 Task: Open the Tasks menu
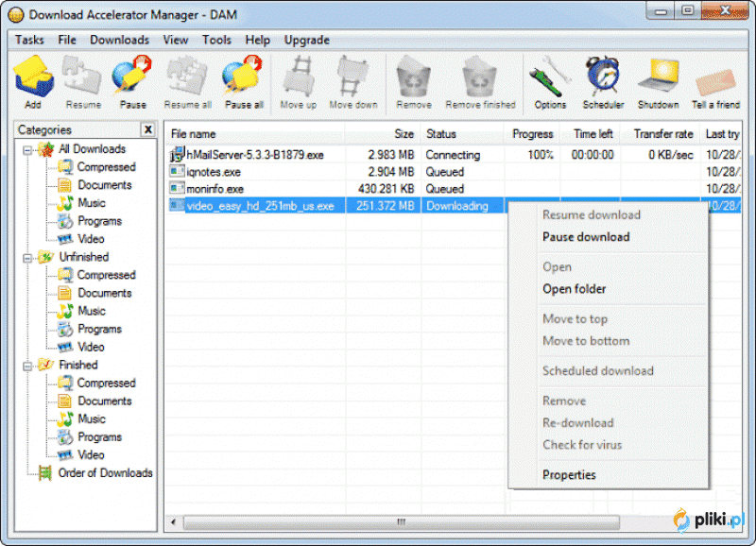[x=29, y=40]
